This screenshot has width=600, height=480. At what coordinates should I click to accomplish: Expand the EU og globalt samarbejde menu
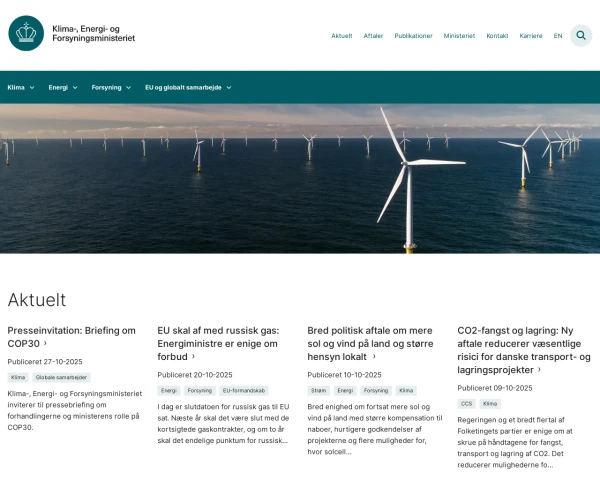tap(188, 87)
